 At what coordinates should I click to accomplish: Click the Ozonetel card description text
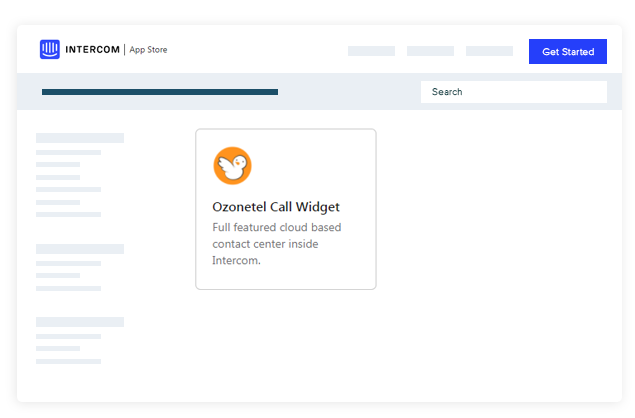point(277,244)
